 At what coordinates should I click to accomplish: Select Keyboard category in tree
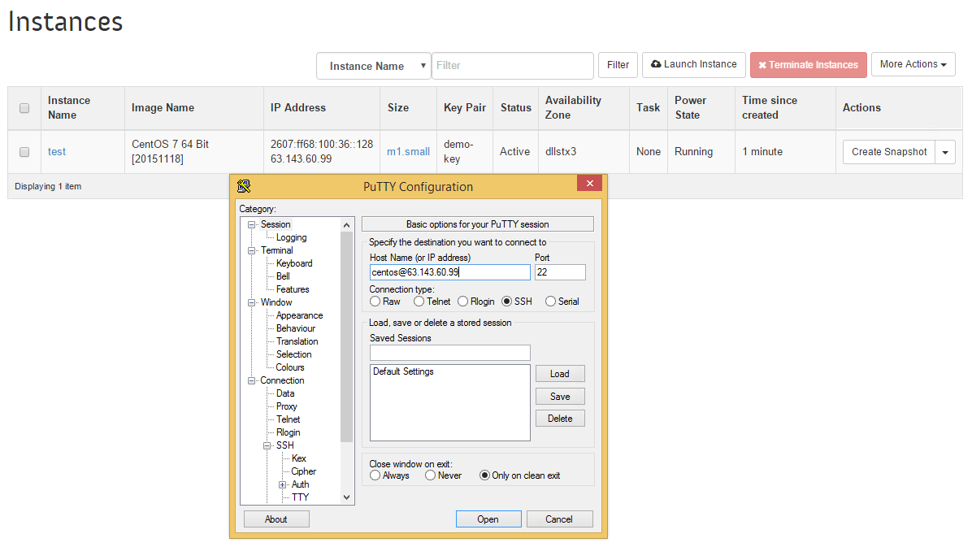(294, 263)
